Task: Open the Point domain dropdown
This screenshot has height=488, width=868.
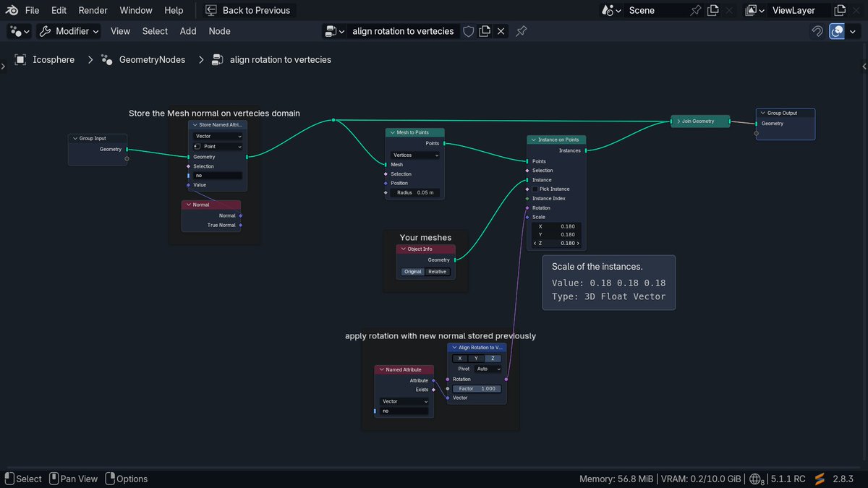Action: click(218, 146)
